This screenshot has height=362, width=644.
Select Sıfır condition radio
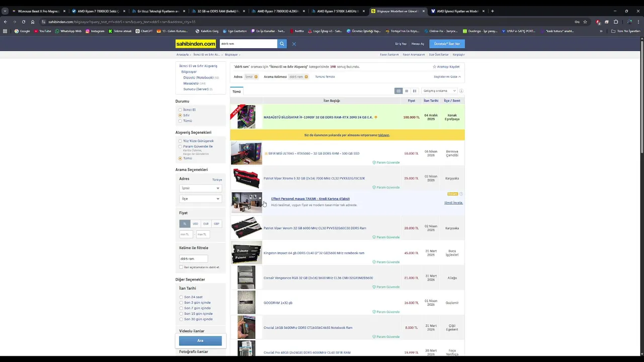[x=180, y=115]
